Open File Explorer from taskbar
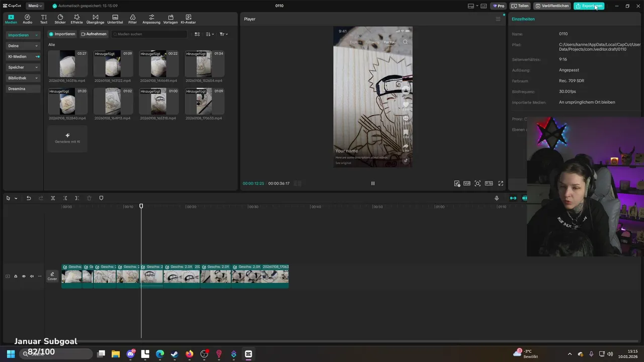Viewport: 644px width, 362px height. 116,354
